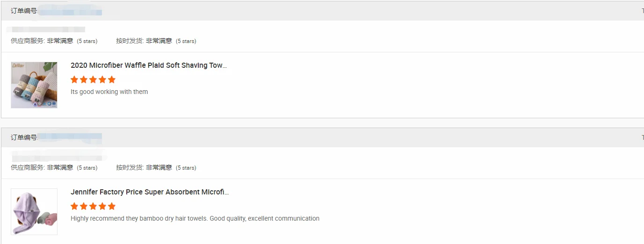Click the second star of the waffle towel review

click(84, 79)
